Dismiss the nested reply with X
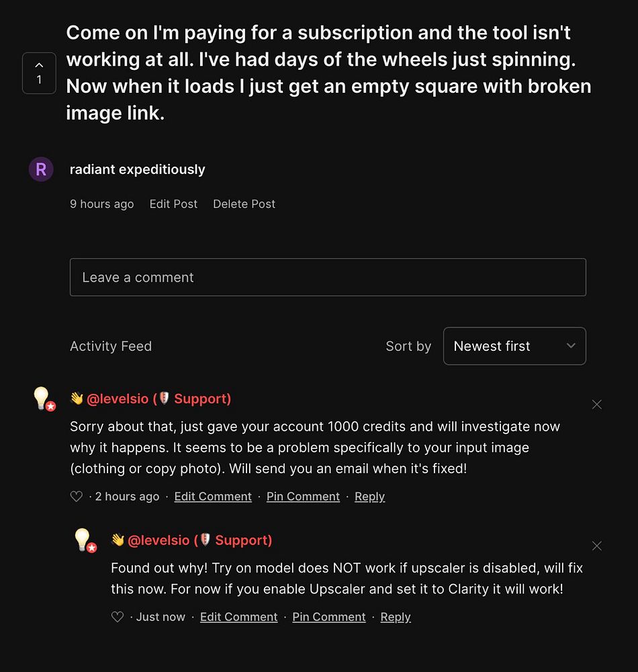Screen dimensions: 638x672 click(x=596, y=546)
